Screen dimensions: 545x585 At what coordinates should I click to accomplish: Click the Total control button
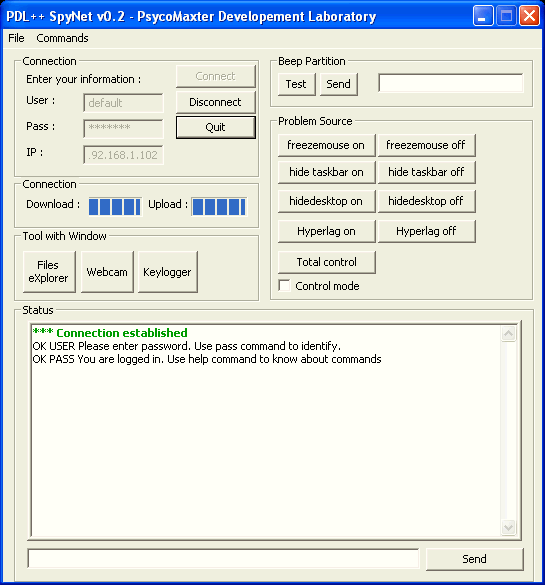point(326,262)
